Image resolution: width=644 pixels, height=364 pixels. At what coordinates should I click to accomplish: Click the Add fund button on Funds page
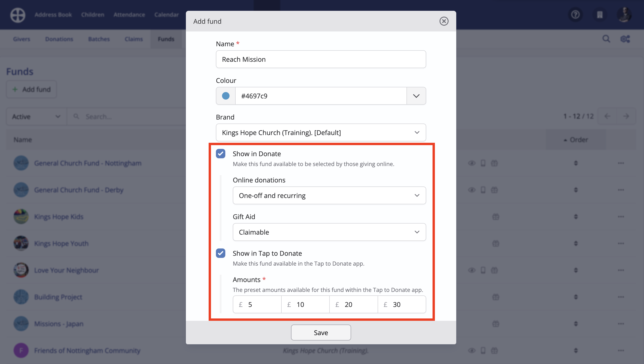pos(31,89)
